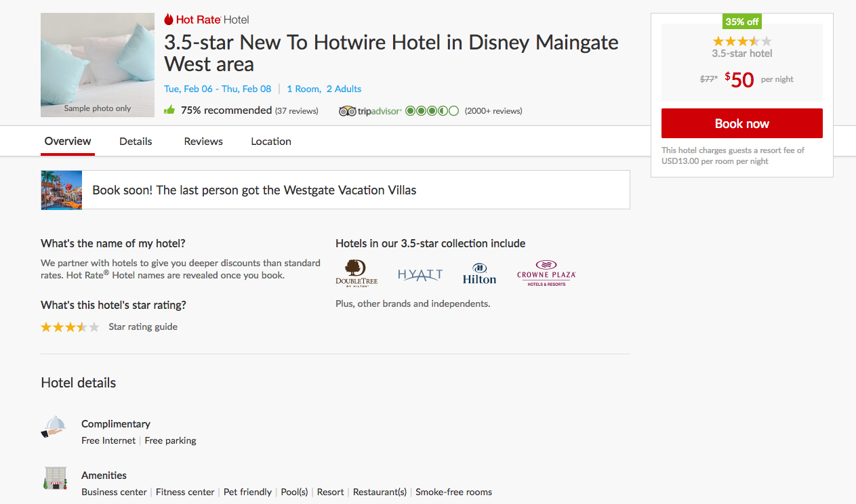
Task: Click the (2000+ reviews) TripAdvisor text
Action: pos(493,111)
